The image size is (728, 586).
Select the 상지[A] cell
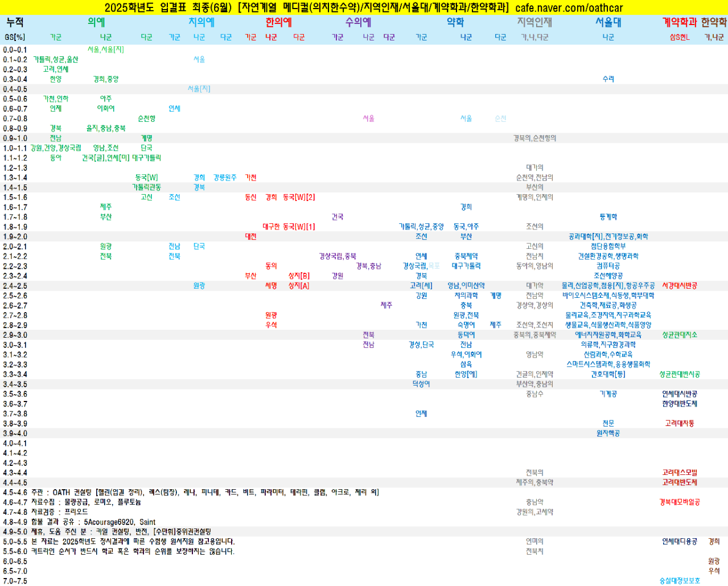(x=299, y=286)
